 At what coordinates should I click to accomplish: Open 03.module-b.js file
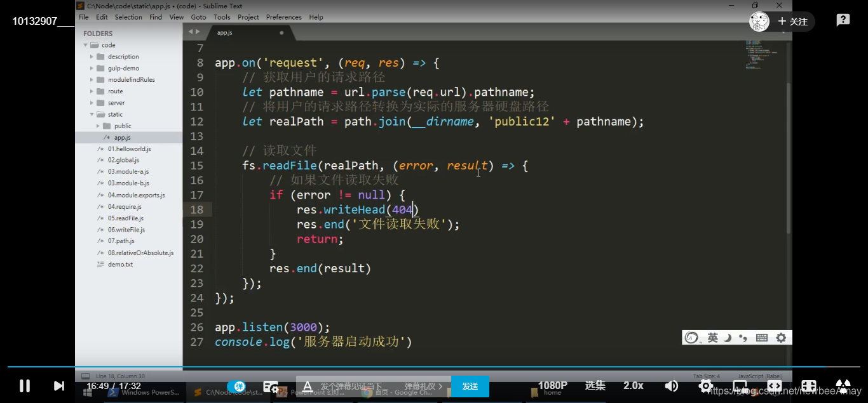(x=128, y=183)
